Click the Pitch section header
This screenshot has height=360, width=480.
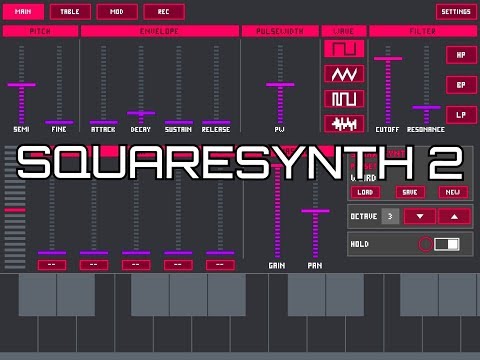click(40, 31)
